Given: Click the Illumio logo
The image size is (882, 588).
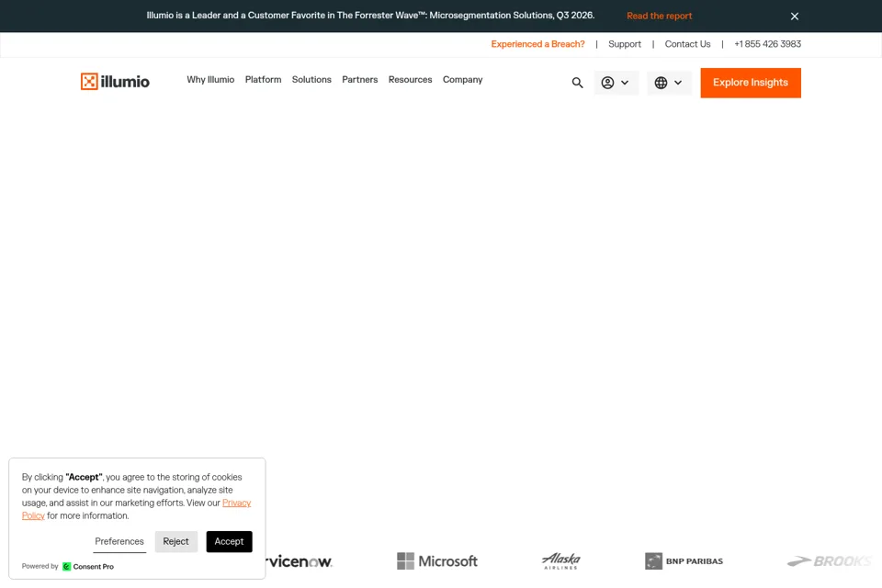Looking at the screenshot, I should click(x=115, y=82).
